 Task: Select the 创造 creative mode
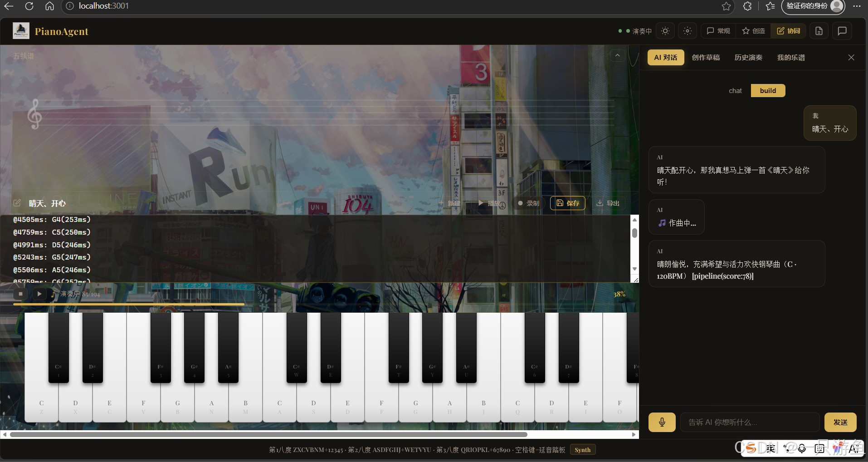coord(753,31)
